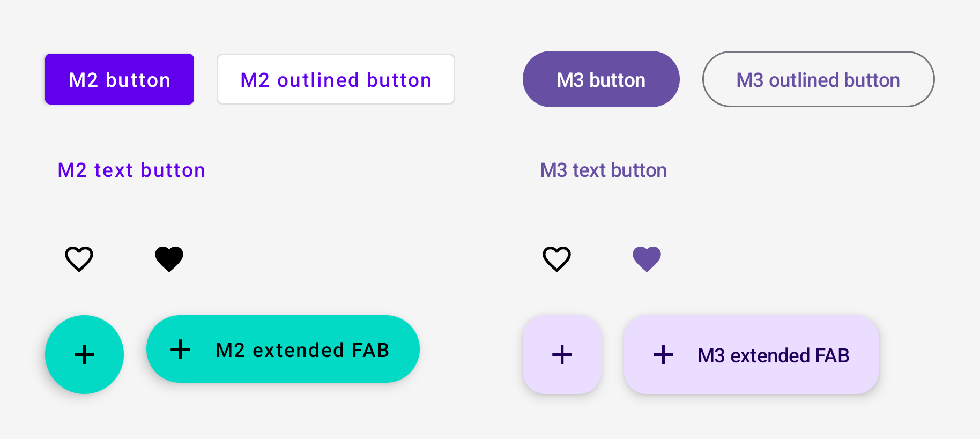Click the outlined heart in the M3 section
This screenshot has height=439, width=980.
(x=556, y=259)
